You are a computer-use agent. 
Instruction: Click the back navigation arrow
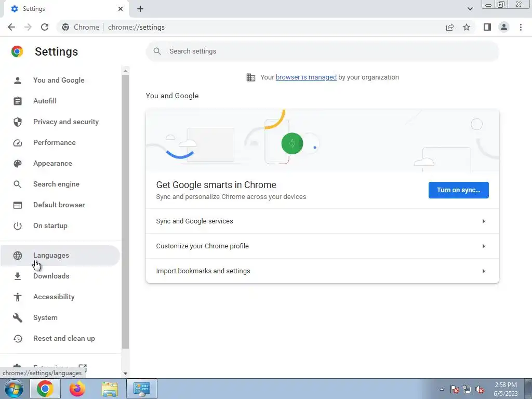tap(11, 27)
